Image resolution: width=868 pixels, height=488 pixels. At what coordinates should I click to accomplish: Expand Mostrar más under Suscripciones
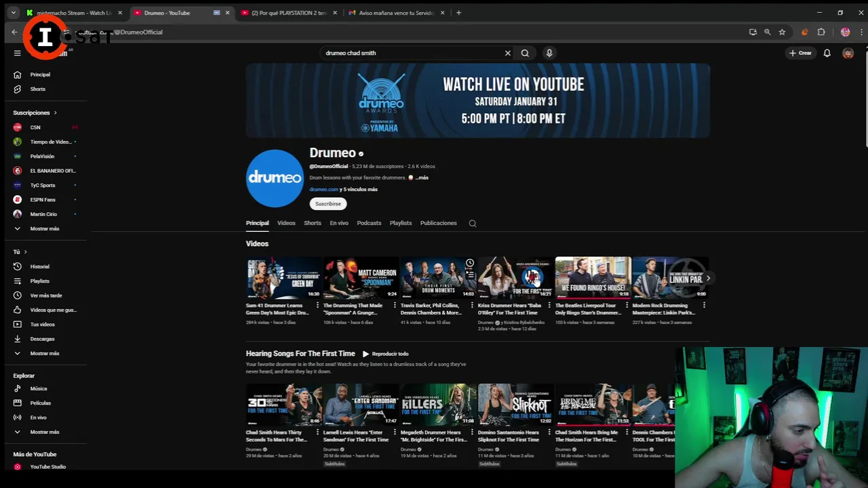pos(44,228)
